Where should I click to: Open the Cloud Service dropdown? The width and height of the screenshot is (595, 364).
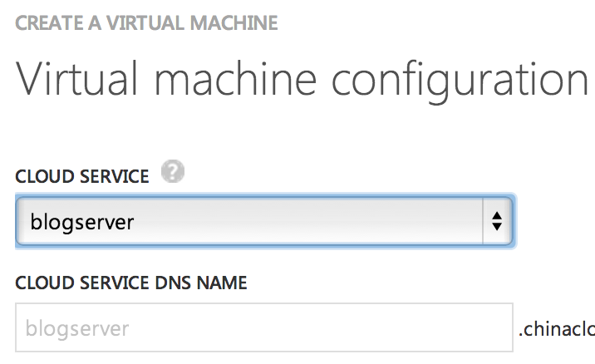(x=264, y=221)
